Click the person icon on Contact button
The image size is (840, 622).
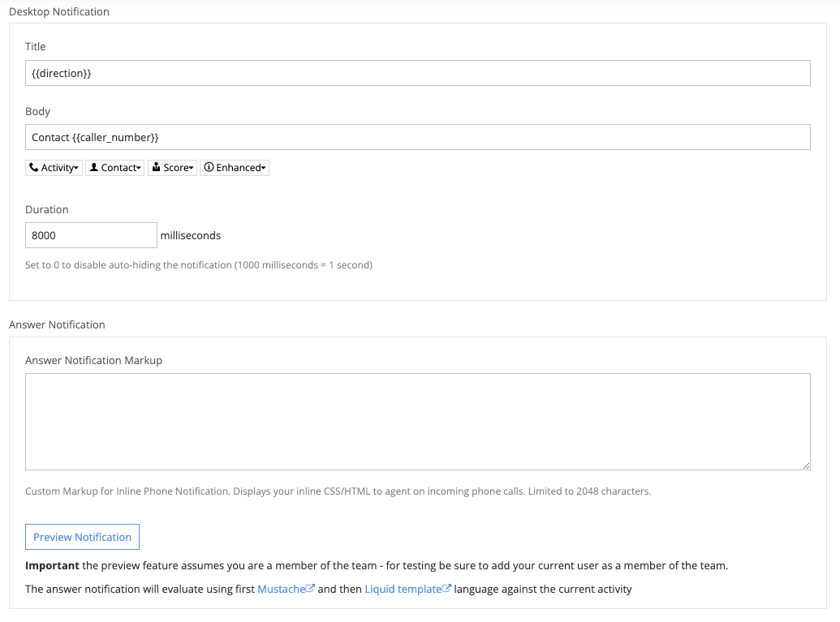coord(94,168)
